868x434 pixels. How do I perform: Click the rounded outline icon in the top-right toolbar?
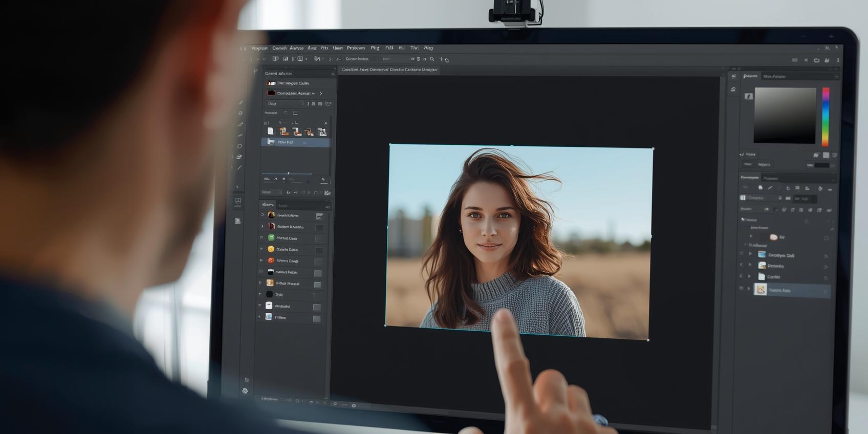[816, 60]
